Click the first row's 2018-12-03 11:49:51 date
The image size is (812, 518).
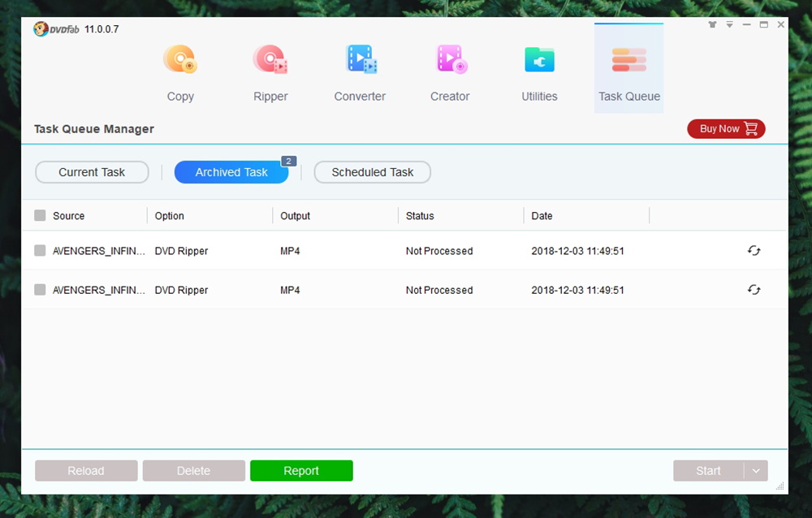coord(577,251)
